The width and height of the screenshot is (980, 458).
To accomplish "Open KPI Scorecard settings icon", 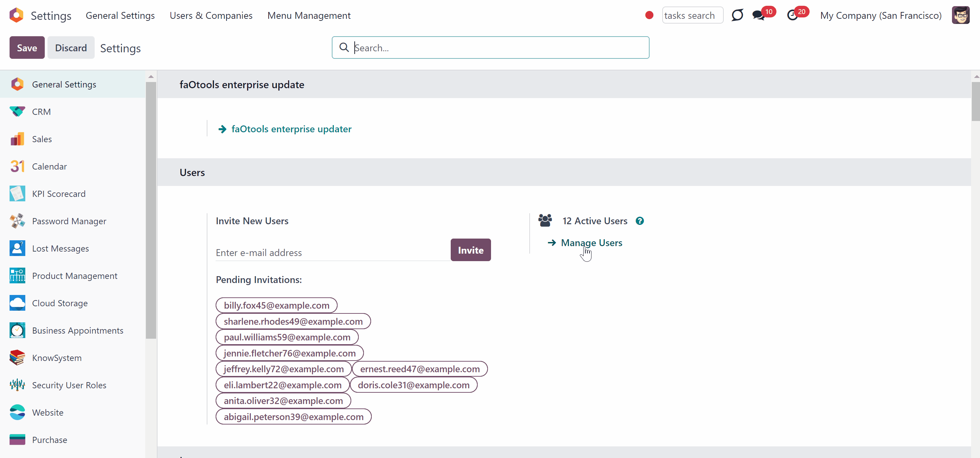I will point(17,193).
